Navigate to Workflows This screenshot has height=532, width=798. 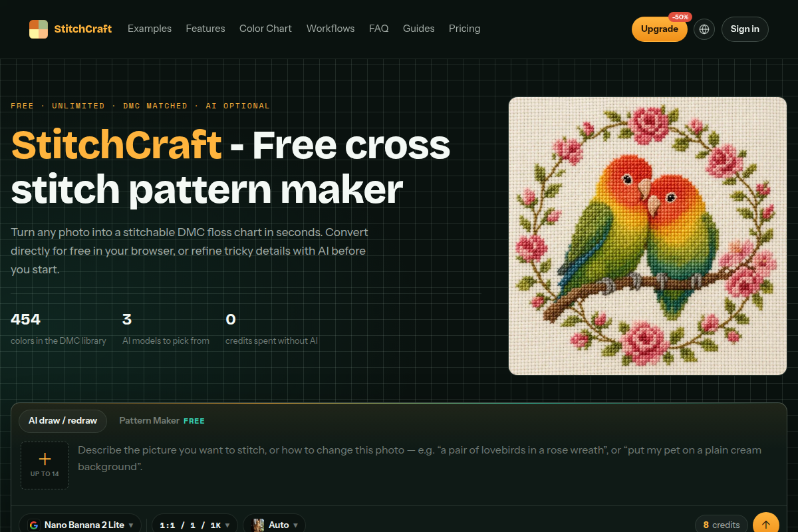coord(331,29)
